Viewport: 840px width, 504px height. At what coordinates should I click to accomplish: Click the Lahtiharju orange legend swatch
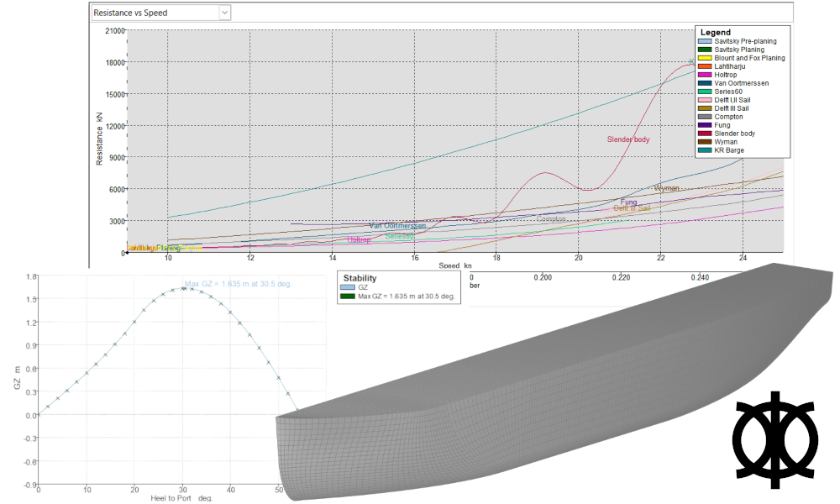click(x=706, y=66)
